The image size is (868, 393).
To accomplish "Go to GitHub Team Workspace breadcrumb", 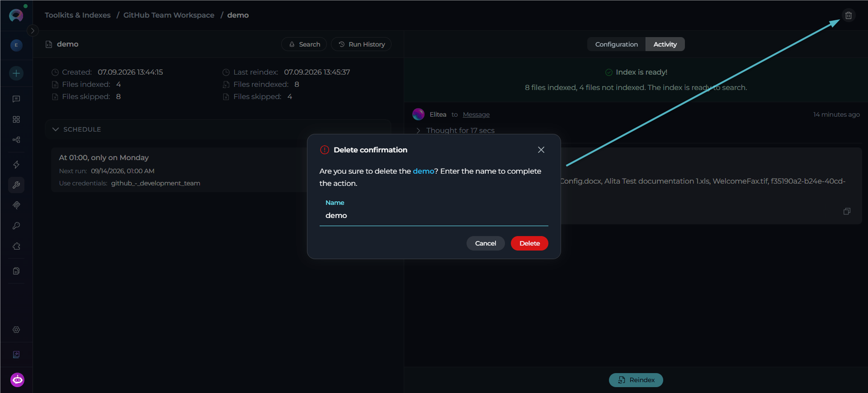I will [169, 15].
